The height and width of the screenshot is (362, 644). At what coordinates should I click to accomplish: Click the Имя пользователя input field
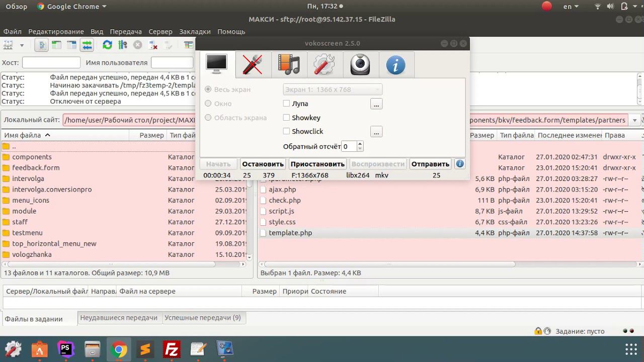click(172, 62)
